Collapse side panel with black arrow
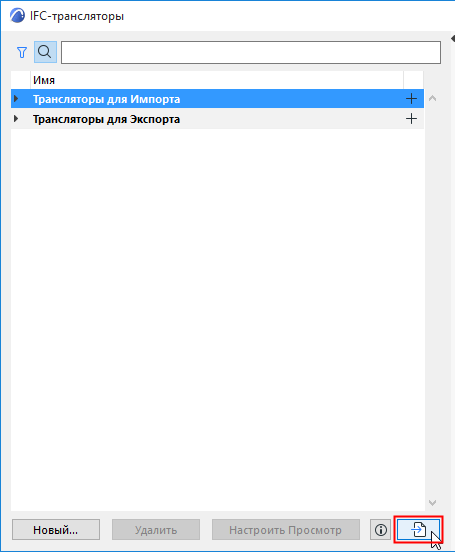455x552 pixels. (453, 38)
